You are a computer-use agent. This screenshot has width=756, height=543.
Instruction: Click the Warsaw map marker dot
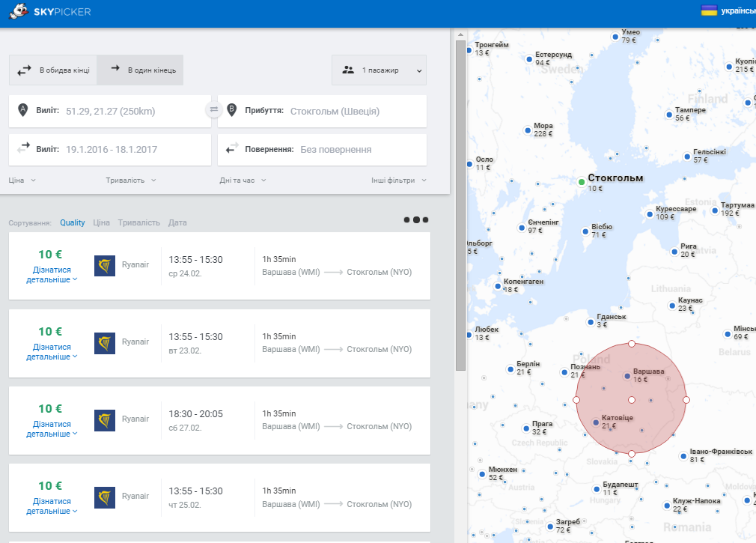(x=627, y=376)
